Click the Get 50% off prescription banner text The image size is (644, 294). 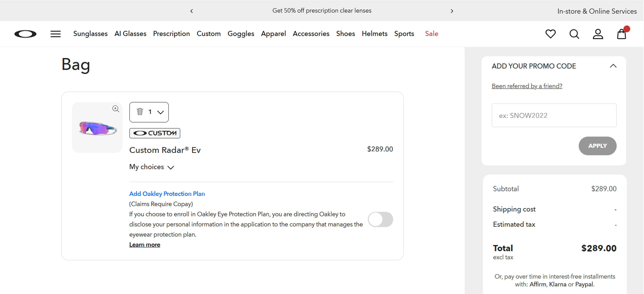click(x=322, y=11)
